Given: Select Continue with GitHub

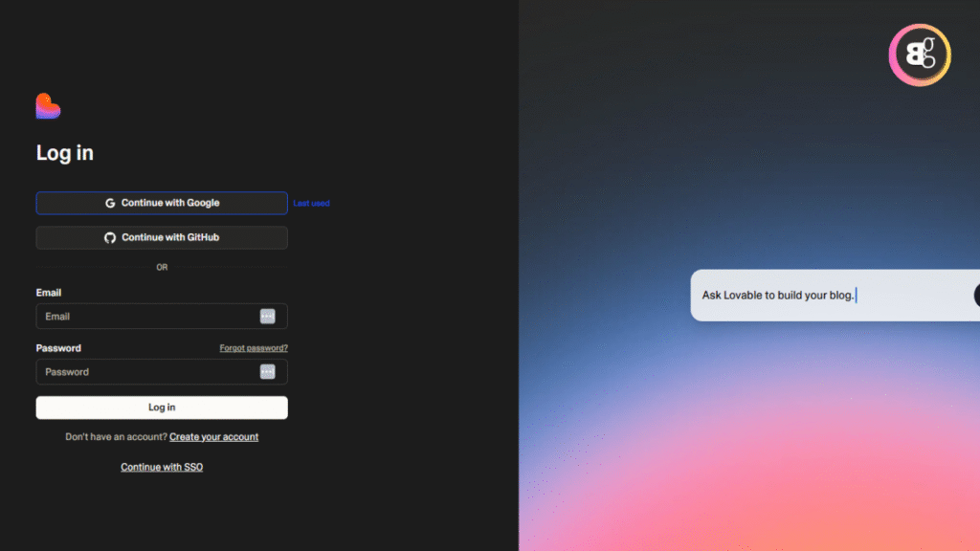Looking at the screenshot, I should click(x=161, y=237).
